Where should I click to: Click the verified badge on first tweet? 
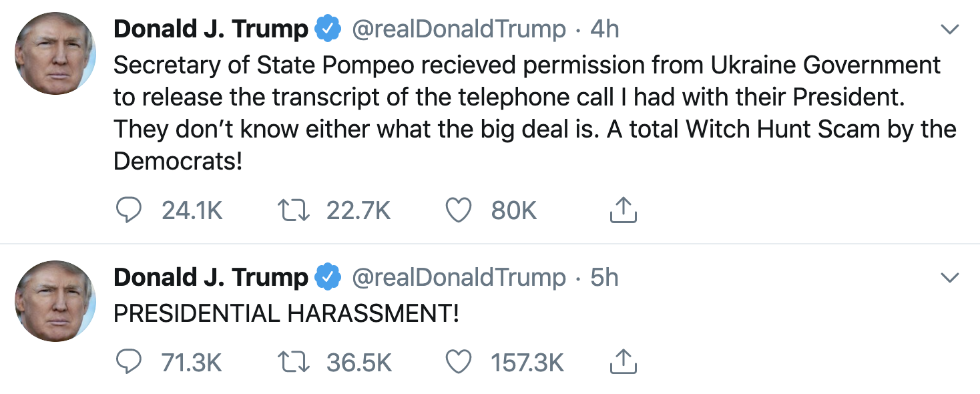click(328, 29)
